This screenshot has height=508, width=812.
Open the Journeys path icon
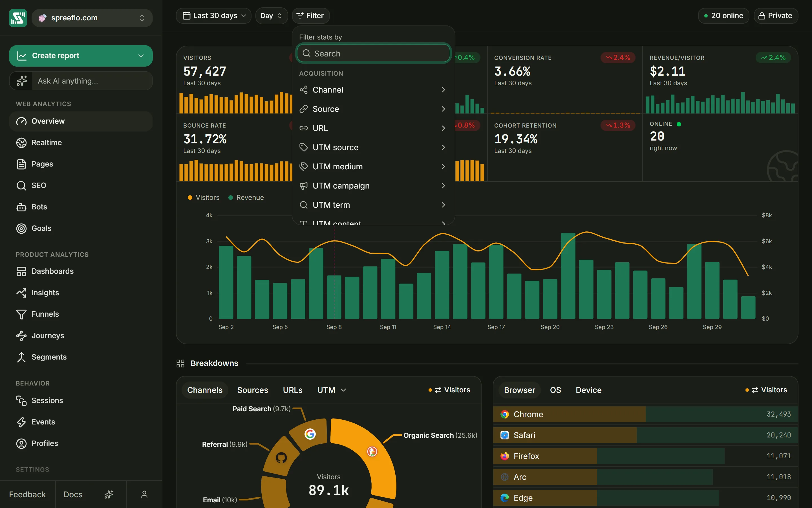(21, 336)
